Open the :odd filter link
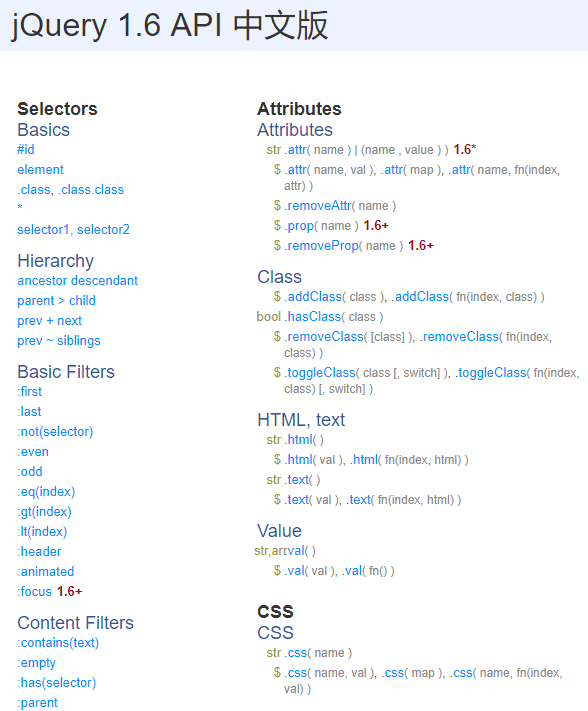This screenshot has width=588, height=711. point(30,472)
